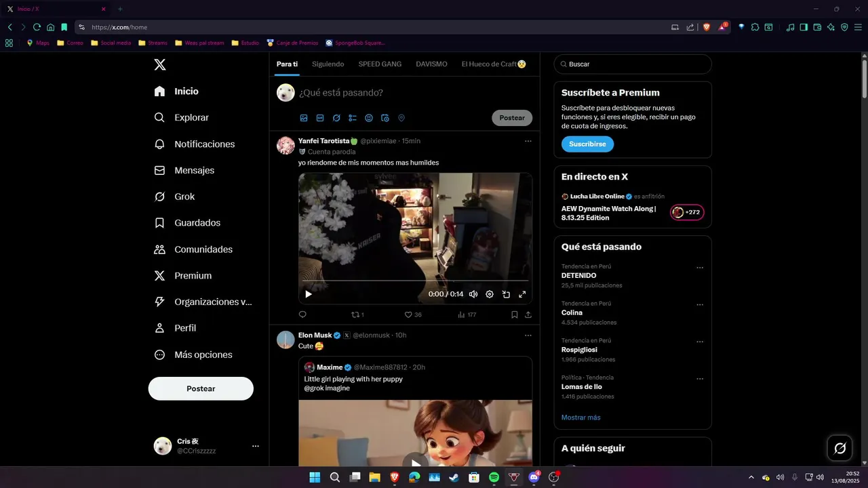
Task: Click the large Postear sidebar button
Action: (201, 388)
